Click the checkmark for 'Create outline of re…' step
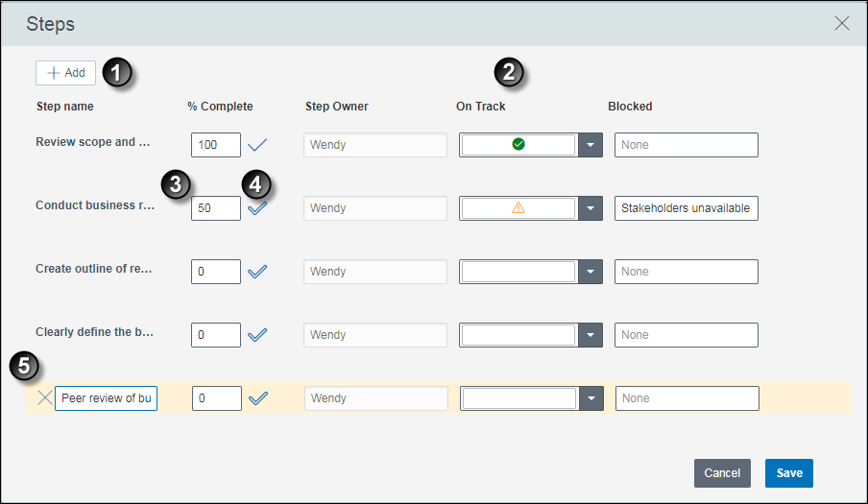 (x=257, y=272)
